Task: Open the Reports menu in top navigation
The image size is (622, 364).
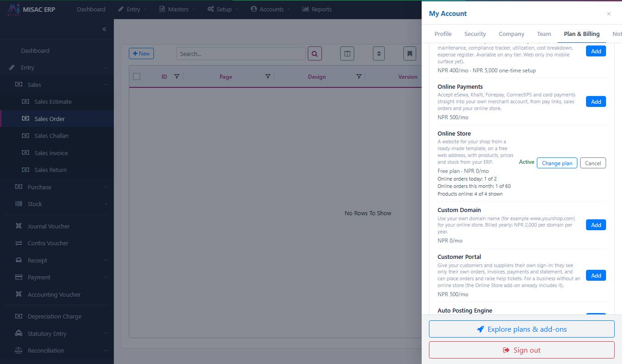Action: coord(317,9)
